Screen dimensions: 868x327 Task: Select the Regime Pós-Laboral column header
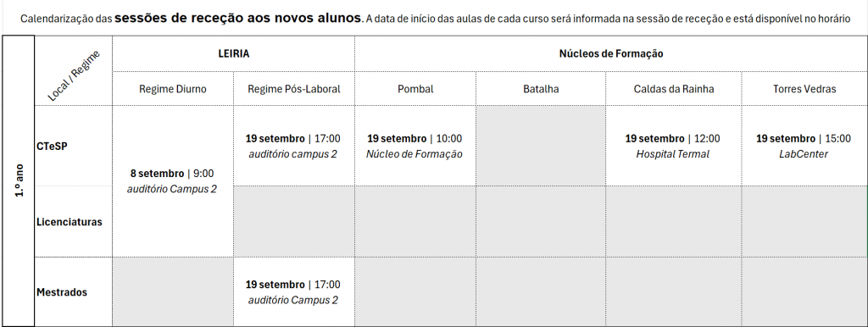pyautogui.click(x=294, y=89)
